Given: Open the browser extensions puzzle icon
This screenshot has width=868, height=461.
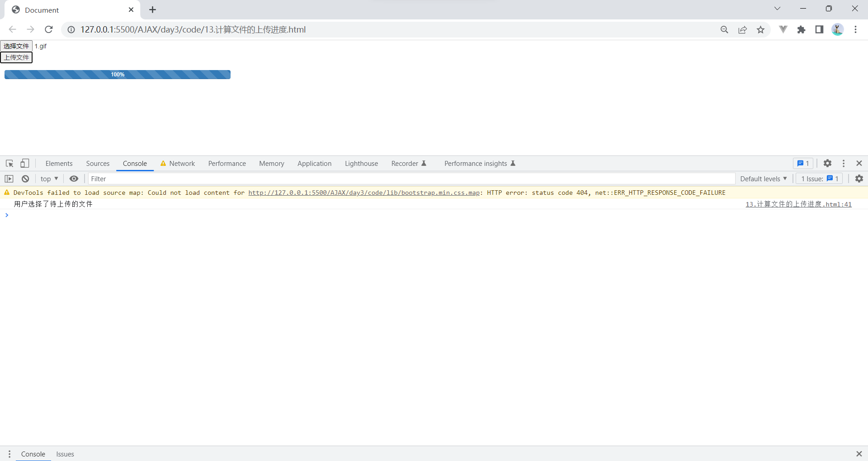Looking at the screenshot, I should (802, 29).
